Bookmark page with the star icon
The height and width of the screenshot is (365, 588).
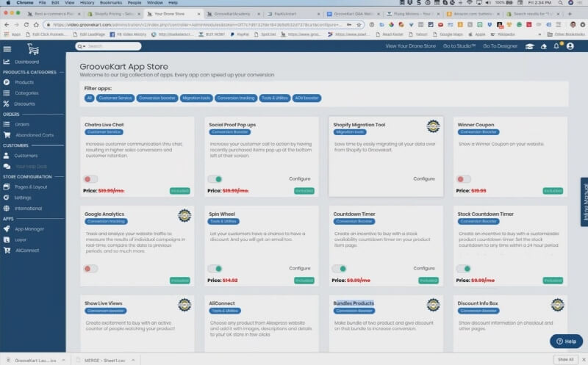pyautogui.click(x=359, y=25)
